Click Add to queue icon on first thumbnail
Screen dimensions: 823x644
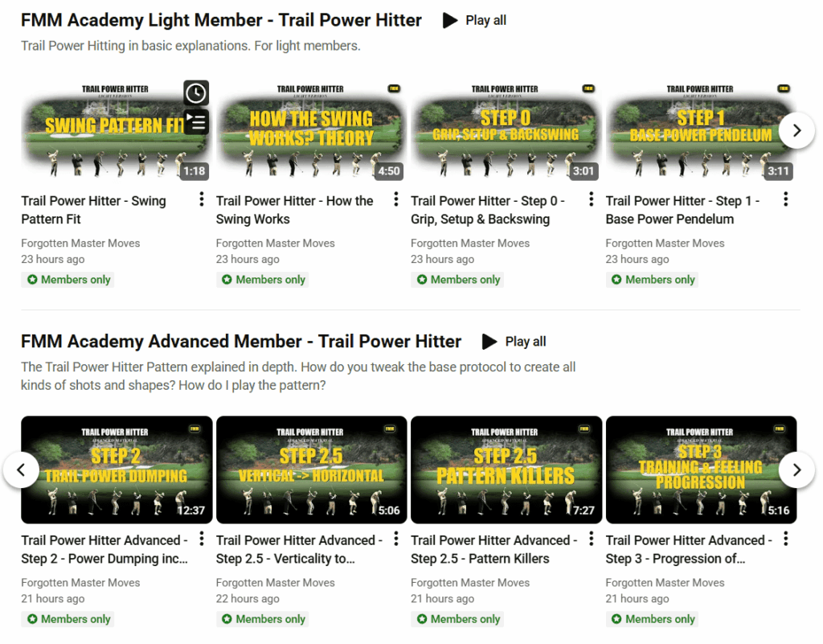pyautogui.click(x=196, y=121)
